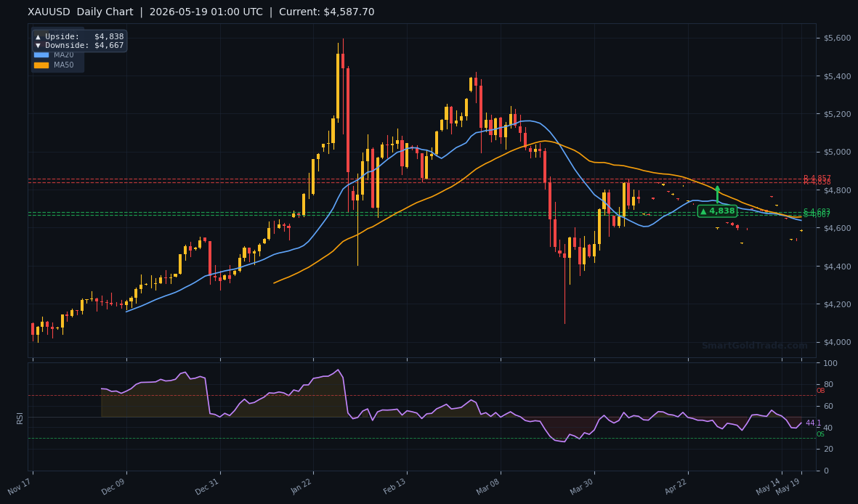Click the RSI panel axis title

click(x=20, y=418)
